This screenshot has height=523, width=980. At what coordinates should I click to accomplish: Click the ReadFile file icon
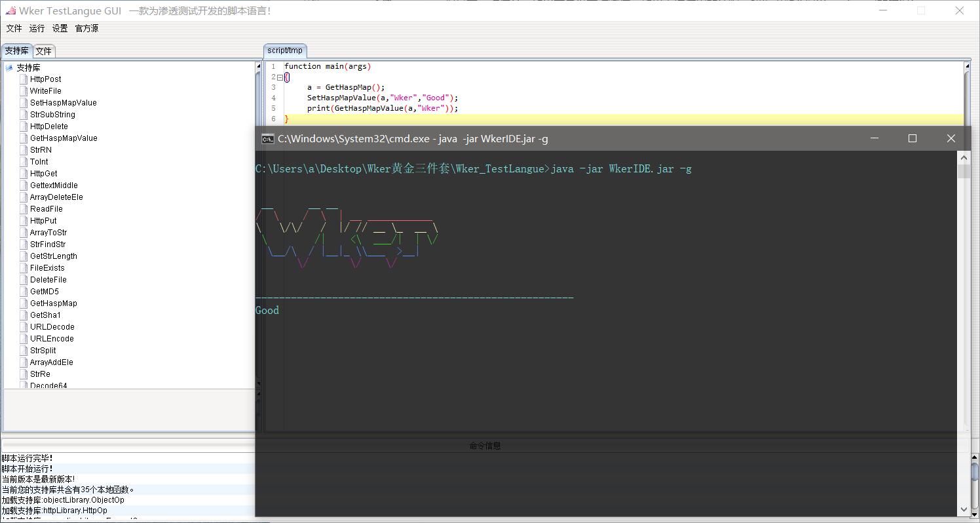click(24, 209)
